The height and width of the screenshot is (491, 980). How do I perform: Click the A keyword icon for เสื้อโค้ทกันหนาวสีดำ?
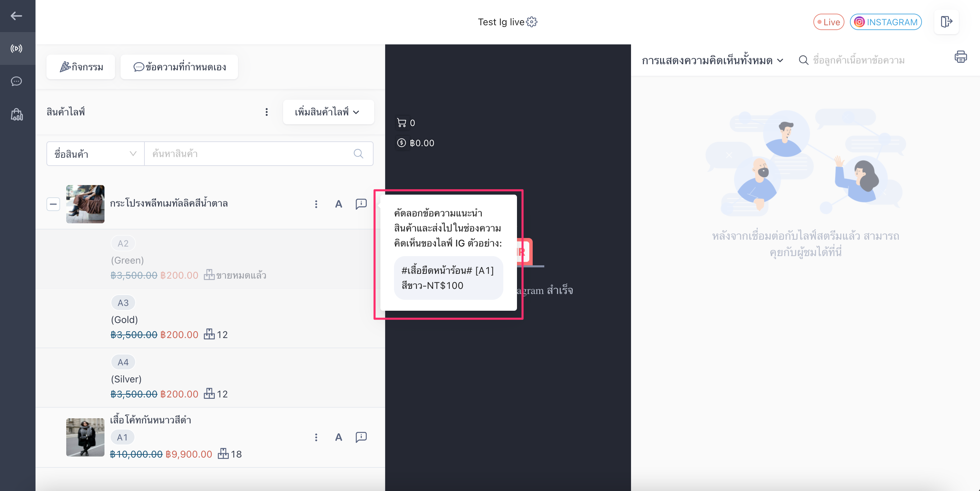[338, 437]
